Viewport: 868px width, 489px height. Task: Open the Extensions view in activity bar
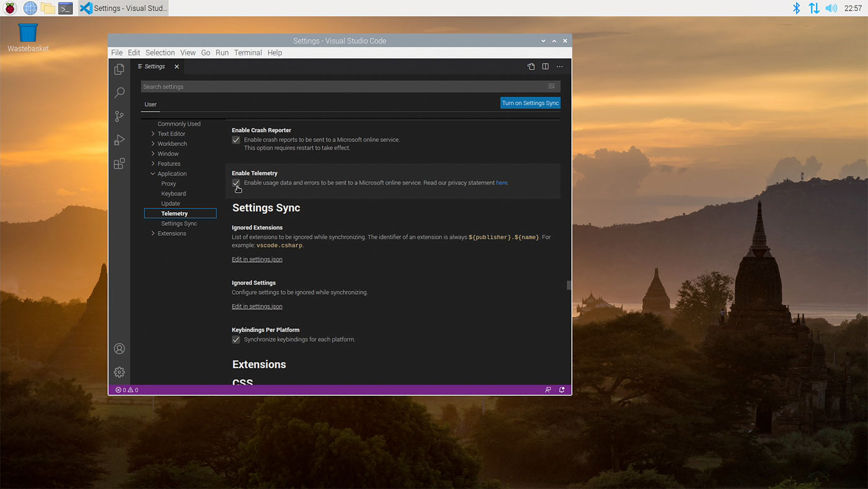tap(119, 163)
